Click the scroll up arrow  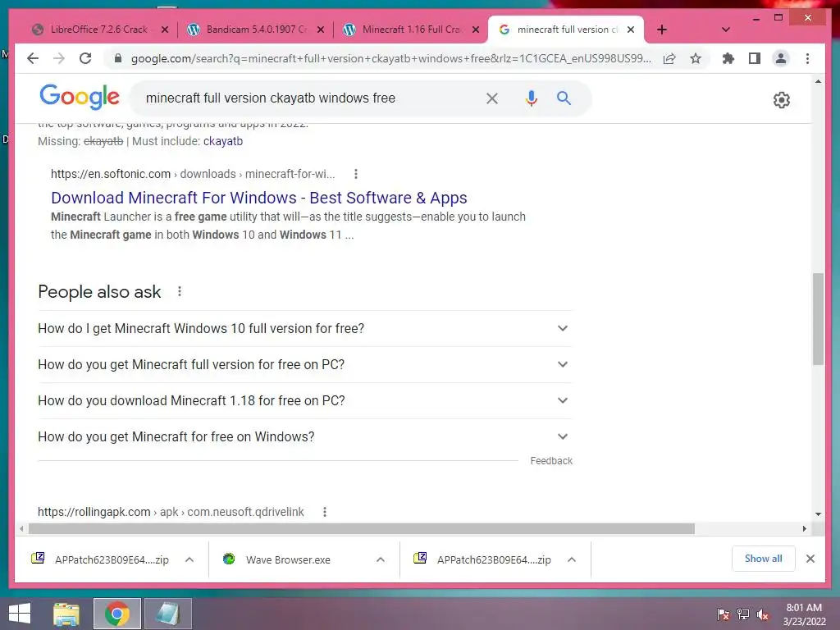coord(818,81)
